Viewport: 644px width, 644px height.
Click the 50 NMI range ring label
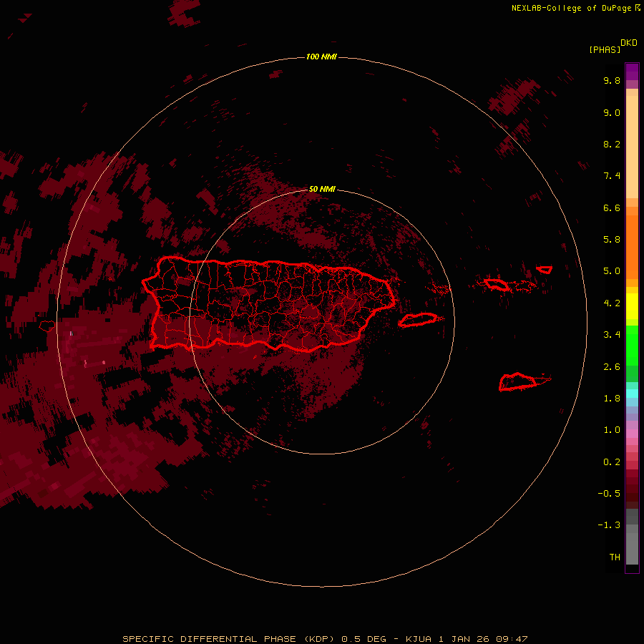[322, 189]
